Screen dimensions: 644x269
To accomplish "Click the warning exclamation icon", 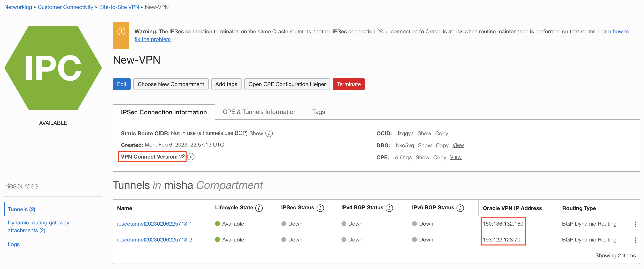I will [x=121, y=31].
